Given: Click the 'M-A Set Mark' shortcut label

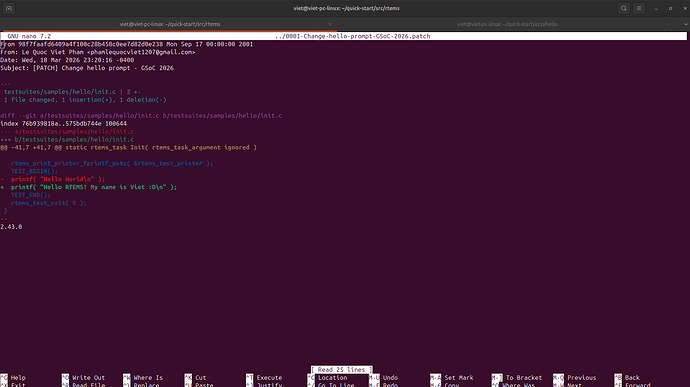Looking at the screenshot, I should click(x=451, y=377).
